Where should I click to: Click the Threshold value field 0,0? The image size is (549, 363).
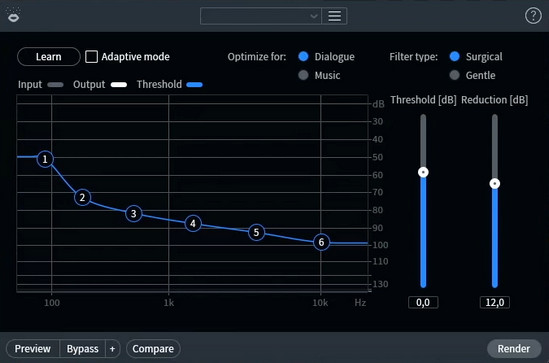pos(423,302)
